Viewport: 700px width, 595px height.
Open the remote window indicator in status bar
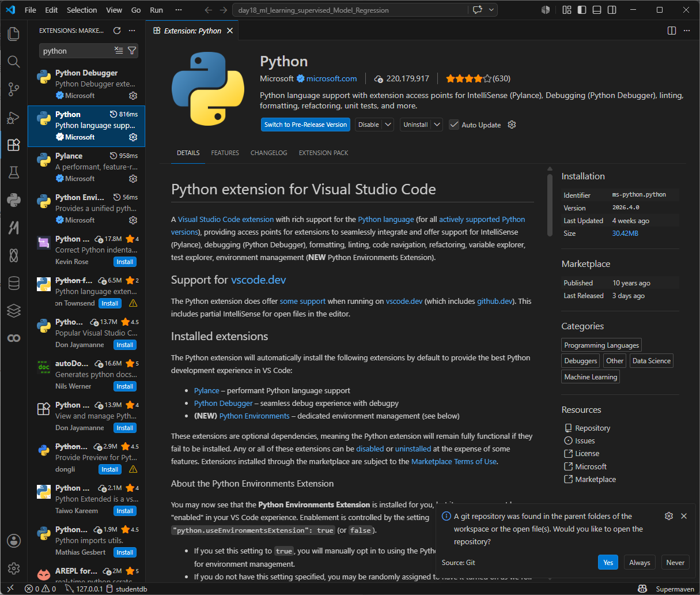click(x=10, y=589)
